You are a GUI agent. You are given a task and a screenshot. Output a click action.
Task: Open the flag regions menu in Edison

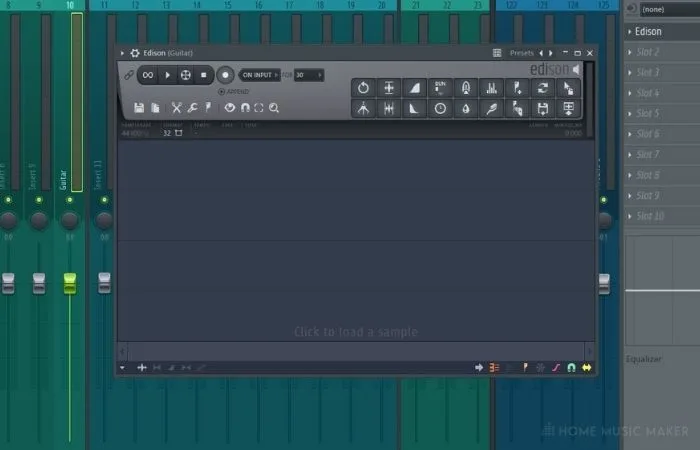(x=208, y=108)
